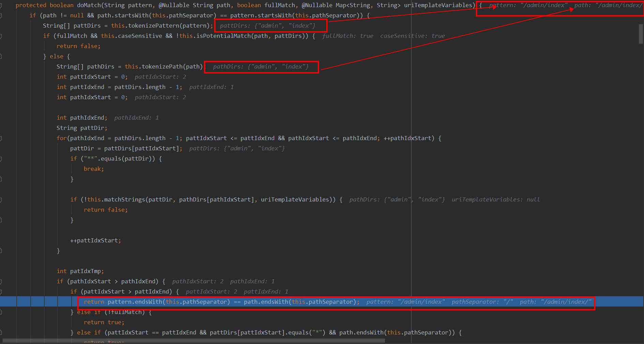
Task: Click line 'int pattIdxStart = 0;'
Action: 92,77
